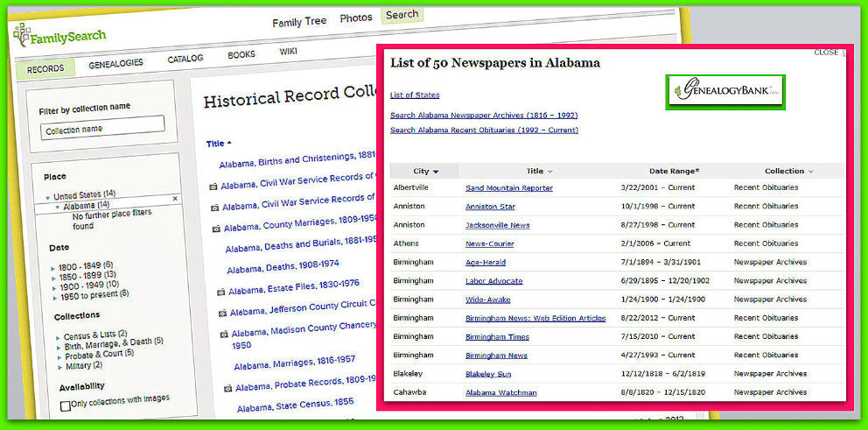Open Search Alabama Newspaper Archives link

[484, 116]
